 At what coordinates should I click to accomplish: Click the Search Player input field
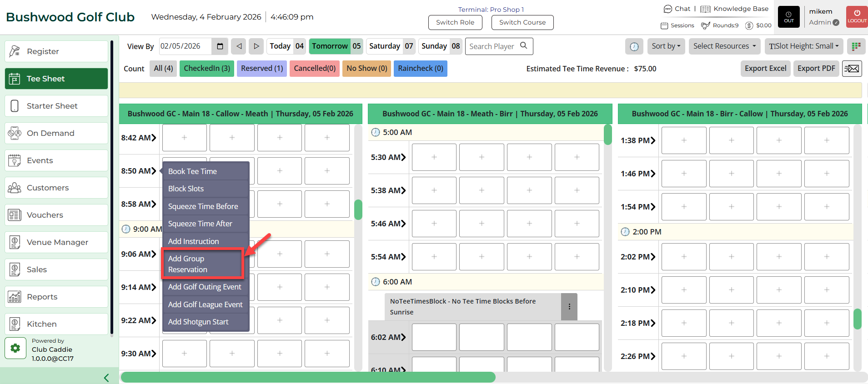(x=493, y=46)
